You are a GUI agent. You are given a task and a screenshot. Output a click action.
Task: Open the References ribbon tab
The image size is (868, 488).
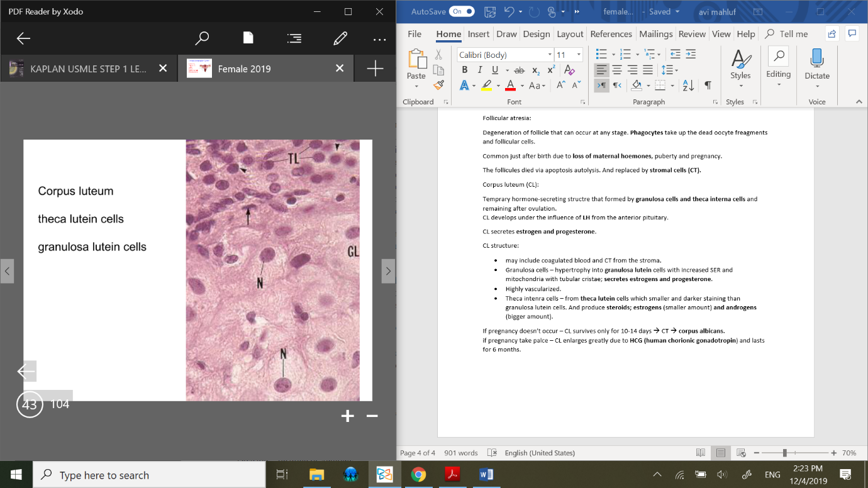(x=611, y=34)
